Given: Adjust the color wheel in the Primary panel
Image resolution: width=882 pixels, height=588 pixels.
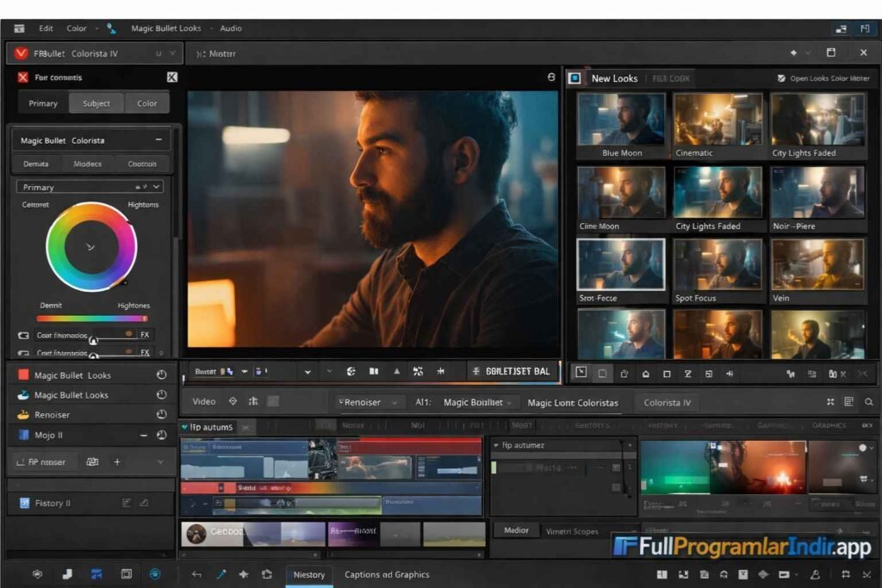Looking at the screenshot, I should tap(89, 247).
